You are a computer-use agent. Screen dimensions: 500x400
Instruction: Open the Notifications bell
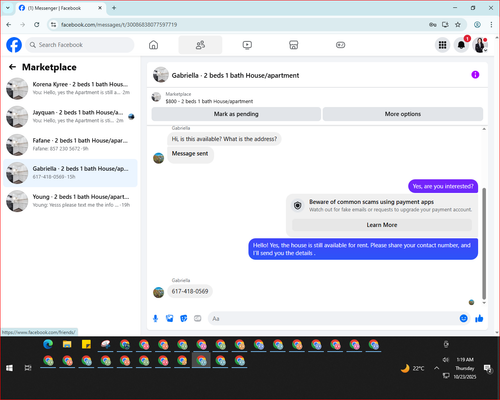click(461, 45)
